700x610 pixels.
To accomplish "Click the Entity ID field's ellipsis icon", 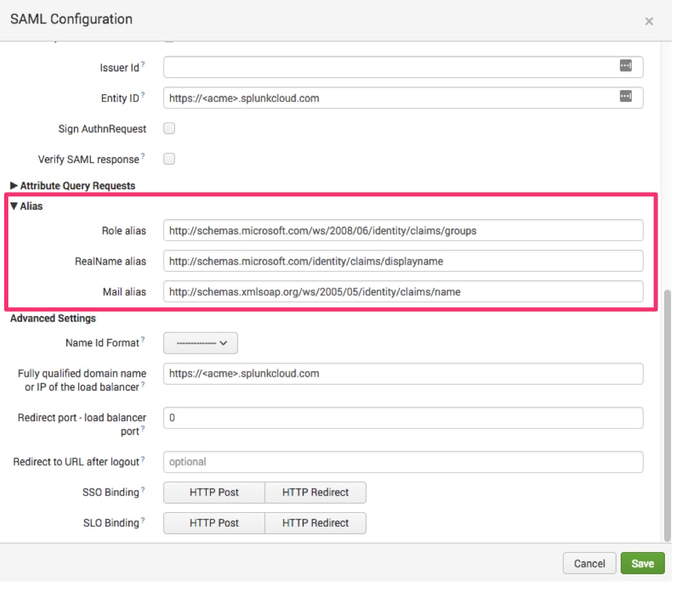I will click(x=626, y=96).
